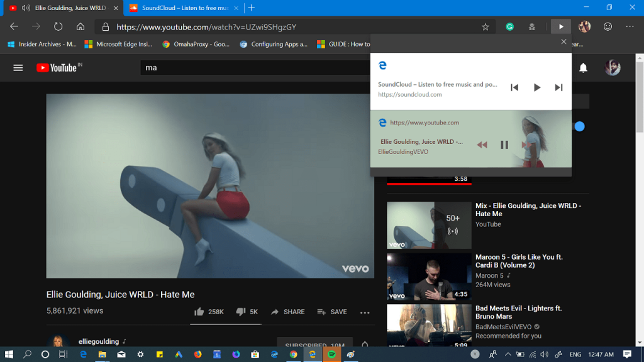
Task: Open the Microsoft Edge Insi... bookmark
Action: (x=118, y=45)
